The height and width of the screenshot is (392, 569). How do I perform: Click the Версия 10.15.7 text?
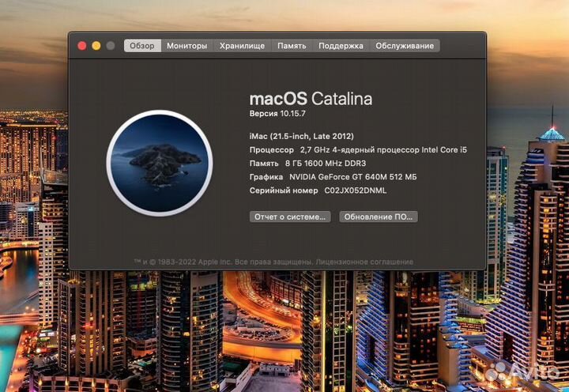[x=277, y=113]
